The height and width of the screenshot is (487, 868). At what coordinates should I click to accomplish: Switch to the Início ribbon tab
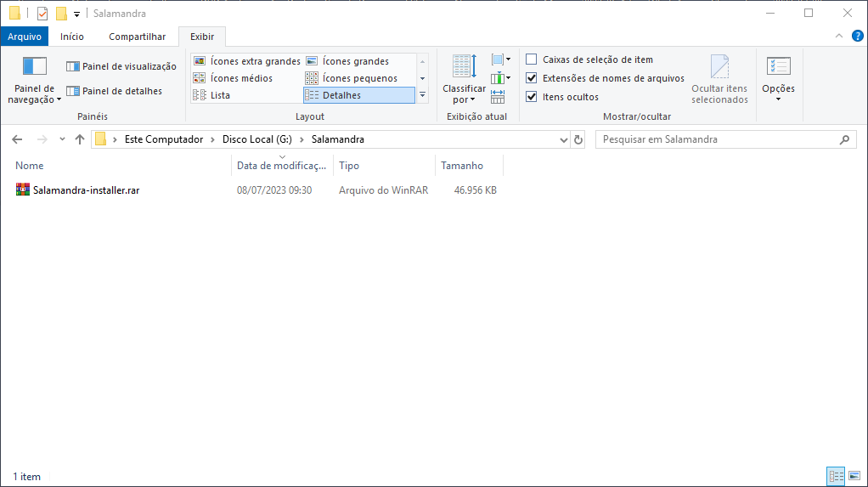click(72, 37)
